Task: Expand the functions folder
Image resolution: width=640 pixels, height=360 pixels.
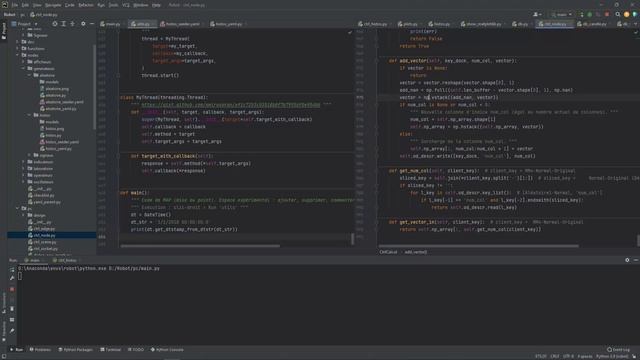Action: (18, 49)
